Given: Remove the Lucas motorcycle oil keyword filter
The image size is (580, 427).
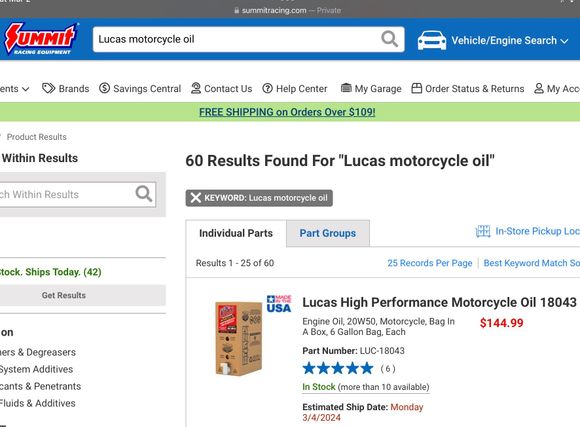Looking at the screenshot, I should point(196,198).
